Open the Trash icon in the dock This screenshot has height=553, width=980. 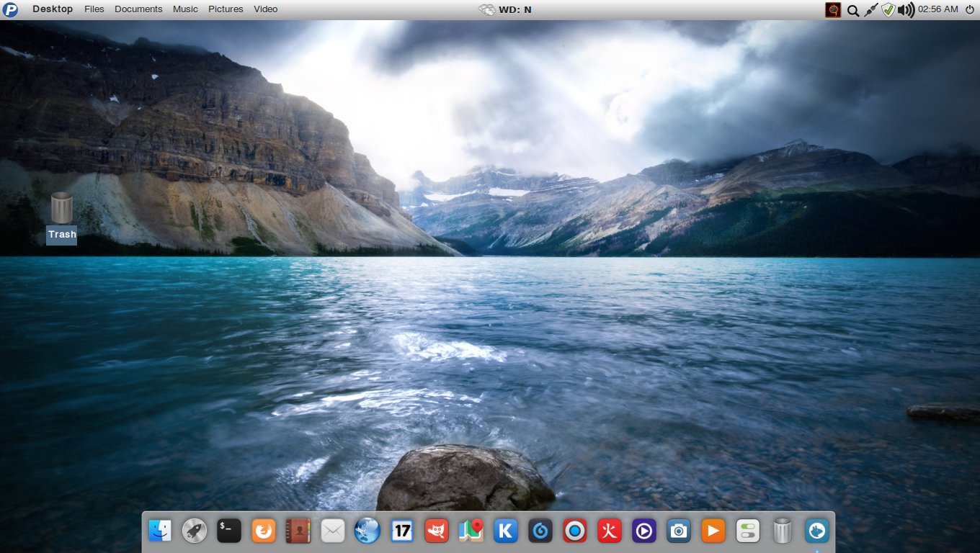783,531
